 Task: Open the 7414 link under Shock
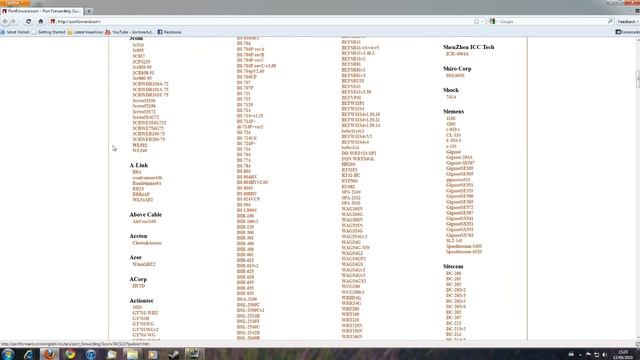point(451,97)
